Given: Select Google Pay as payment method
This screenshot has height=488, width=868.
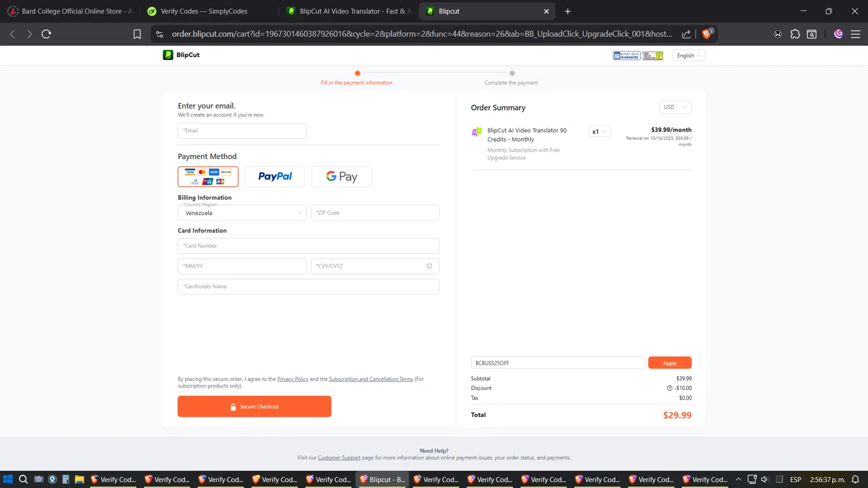Looking at the screenshot, I should coord(342,176).
